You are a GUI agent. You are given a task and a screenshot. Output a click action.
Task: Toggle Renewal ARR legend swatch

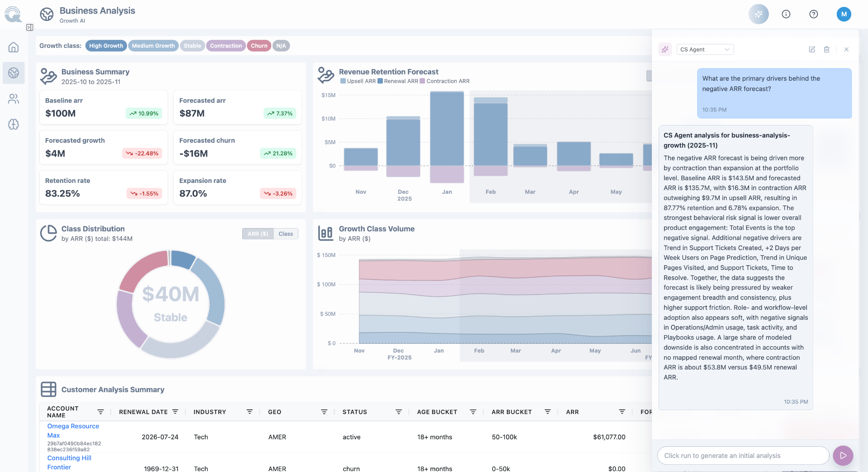pyautogui.click(x=380, y=81)
